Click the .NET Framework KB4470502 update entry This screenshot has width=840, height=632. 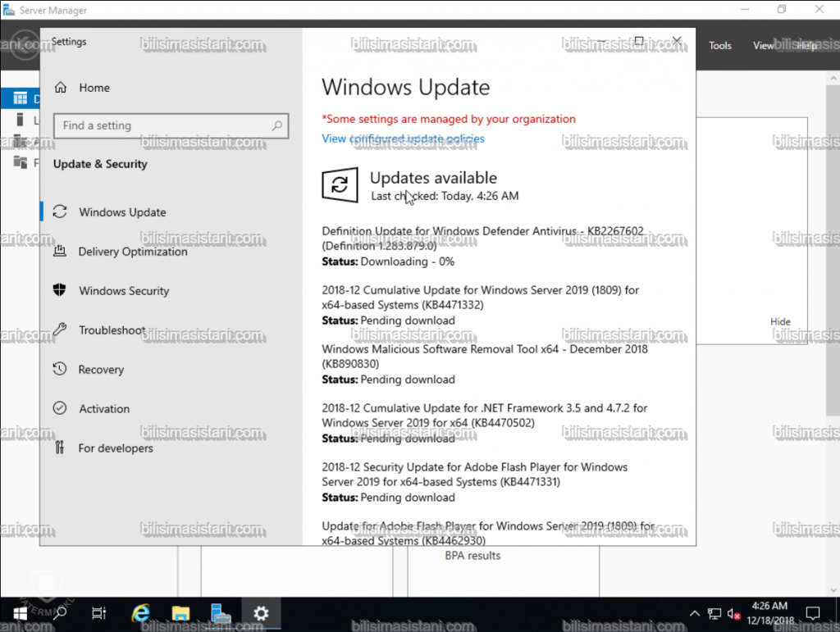pyautogui.click(x=484, y=423)
